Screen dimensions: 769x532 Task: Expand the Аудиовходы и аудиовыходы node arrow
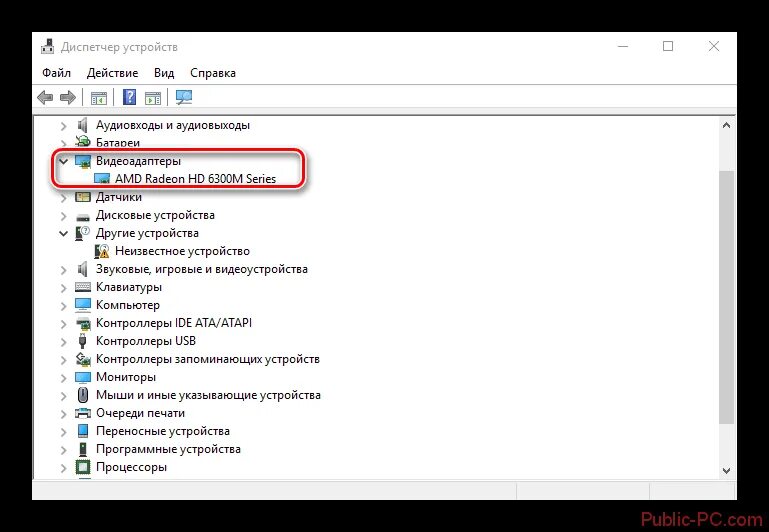tap(63, 126)
